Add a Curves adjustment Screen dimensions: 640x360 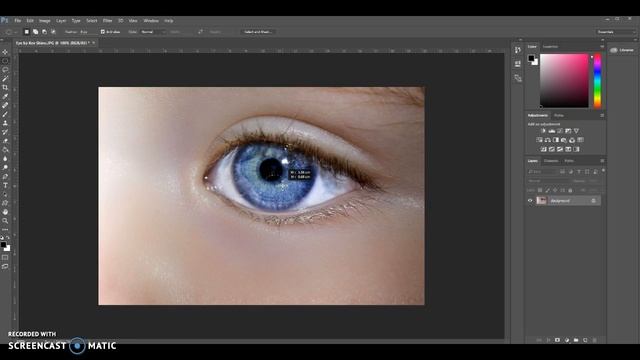coord(560,131)
